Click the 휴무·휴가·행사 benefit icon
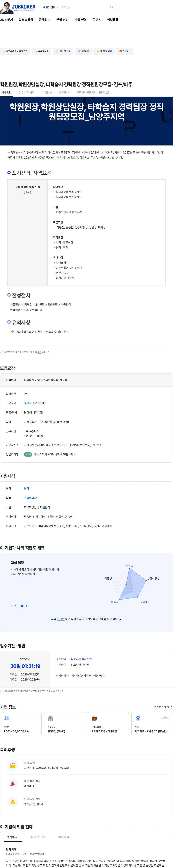The image size is (173, 868). pyautogui.click(x=13, y=784)
